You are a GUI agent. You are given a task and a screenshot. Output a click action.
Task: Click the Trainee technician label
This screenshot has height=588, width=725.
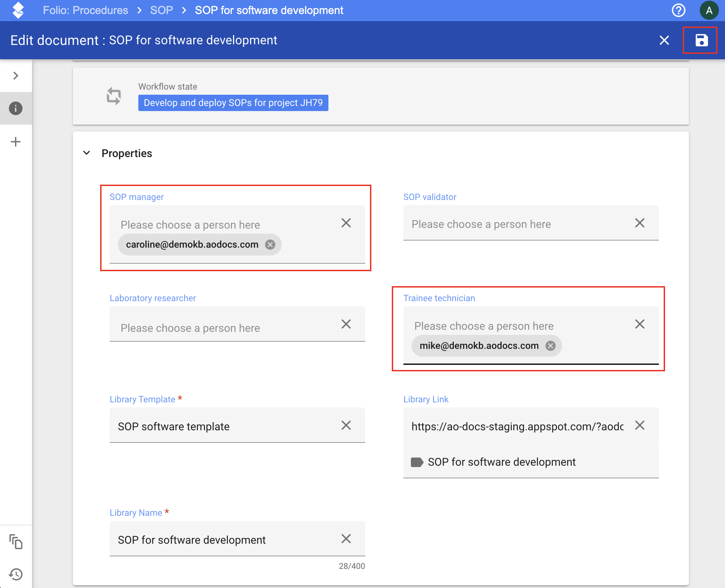[439, 298]
